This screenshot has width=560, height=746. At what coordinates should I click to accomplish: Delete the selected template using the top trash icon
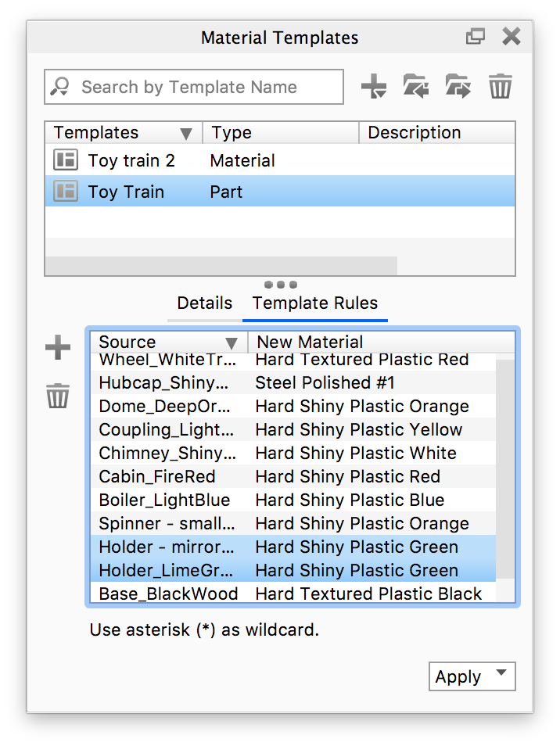pos(501,87)
